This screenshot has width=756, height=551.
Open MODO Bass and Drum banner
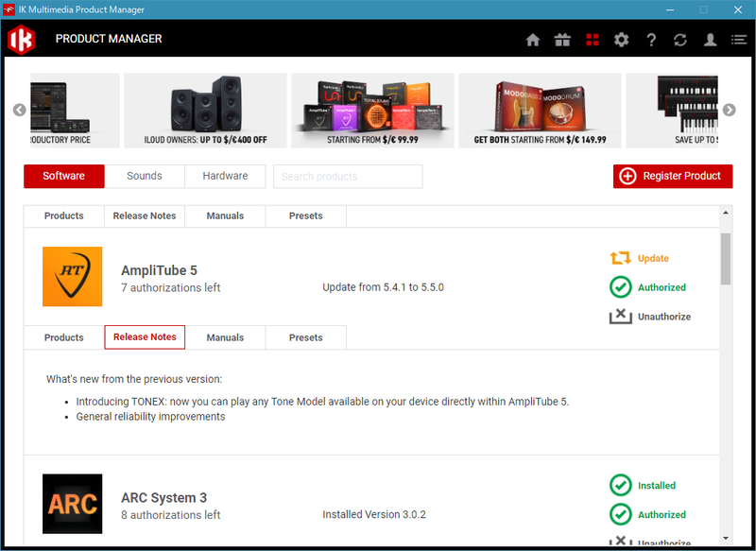pos(540,111)
